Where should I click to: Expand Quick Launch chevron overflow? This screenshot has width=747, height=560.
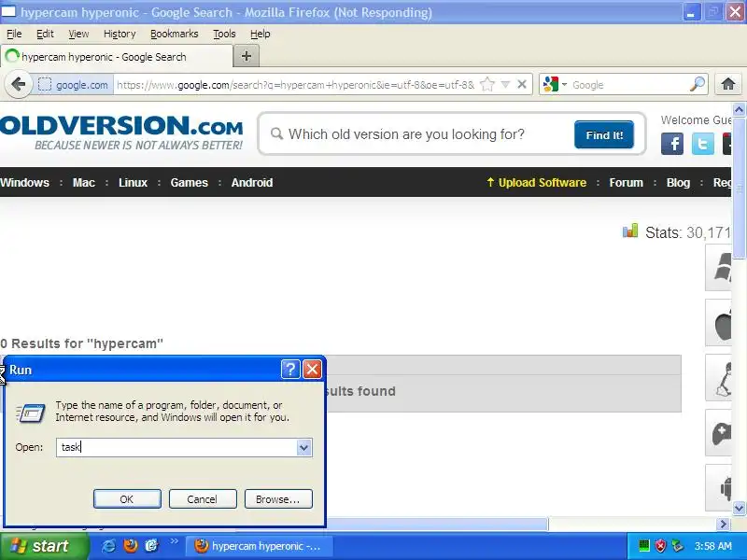pyautogui.click(x=174, y=541)
